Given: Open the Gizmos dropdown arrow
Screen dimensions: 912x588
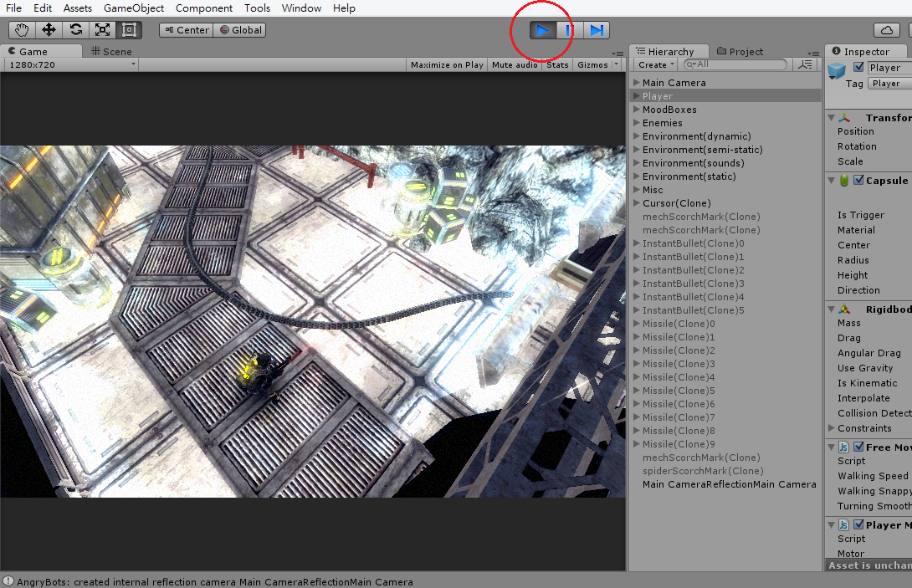Looking at the screenshot, I should [x=617, y=64].
